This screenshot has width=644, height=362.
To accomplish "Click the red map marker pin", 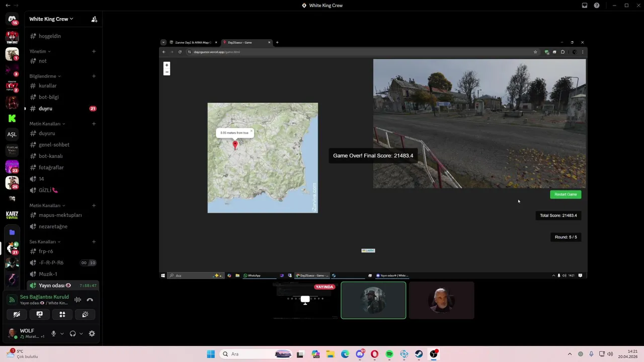I will (235, 145).
